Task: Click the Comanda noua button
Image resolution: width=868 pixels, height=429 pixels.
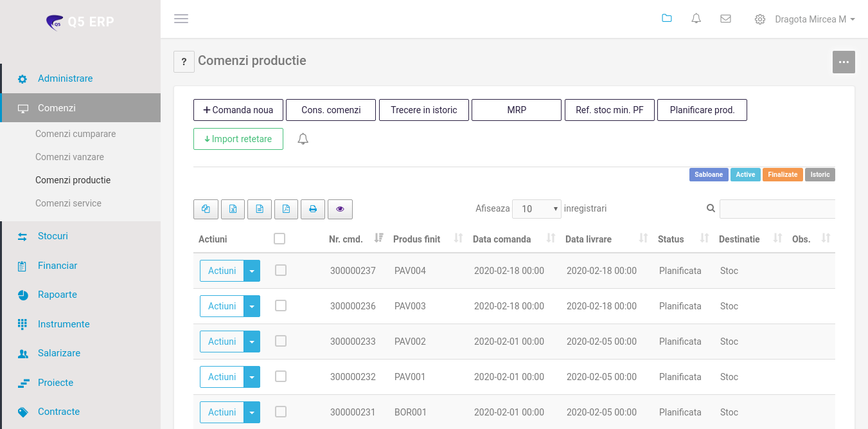Action: [238, 110]
